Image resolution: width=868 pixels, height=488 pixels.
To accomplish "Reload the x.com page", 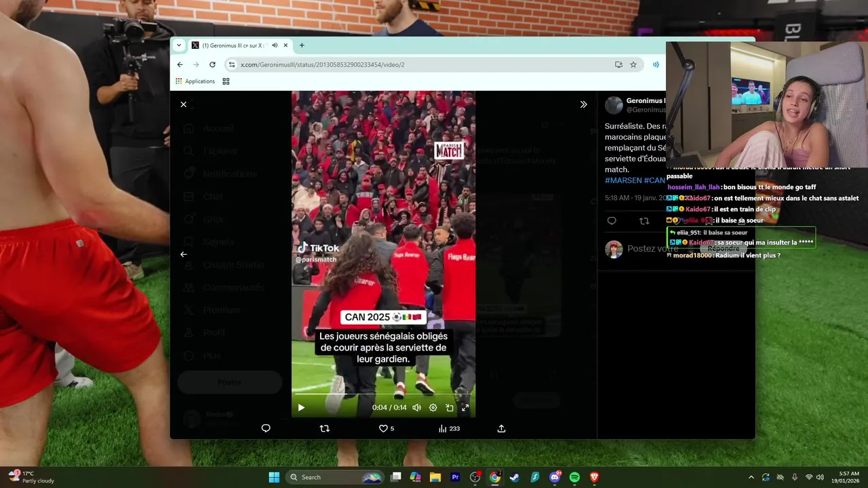I will click(212, 64).
